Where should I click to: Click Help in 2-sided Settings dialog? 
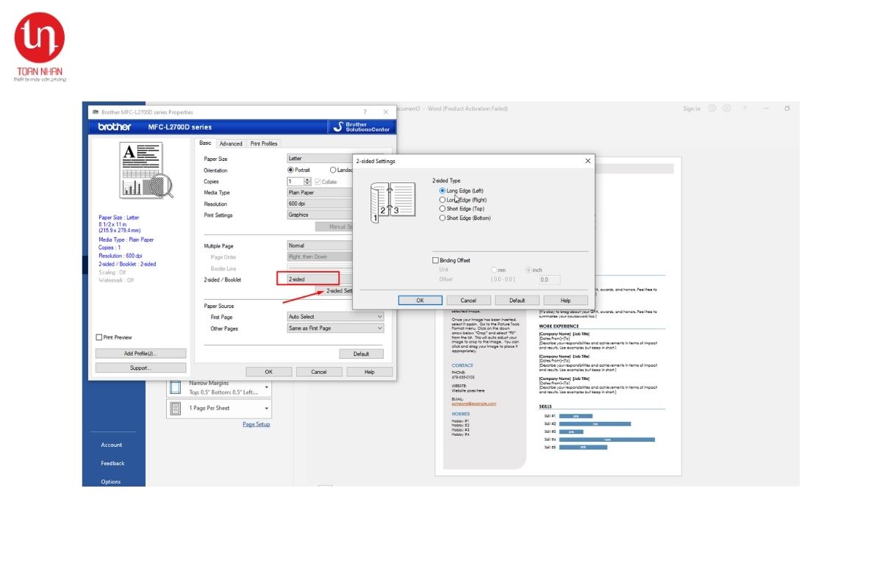pos(565,301)
